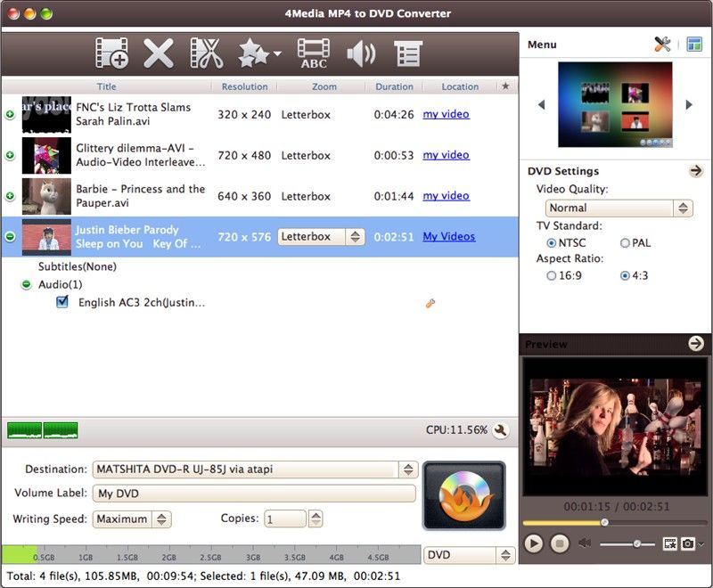Select '0:04:26' duration of FNC's Liz Trotta
Viewport: 713px width, 588px height.
point(394,115)
